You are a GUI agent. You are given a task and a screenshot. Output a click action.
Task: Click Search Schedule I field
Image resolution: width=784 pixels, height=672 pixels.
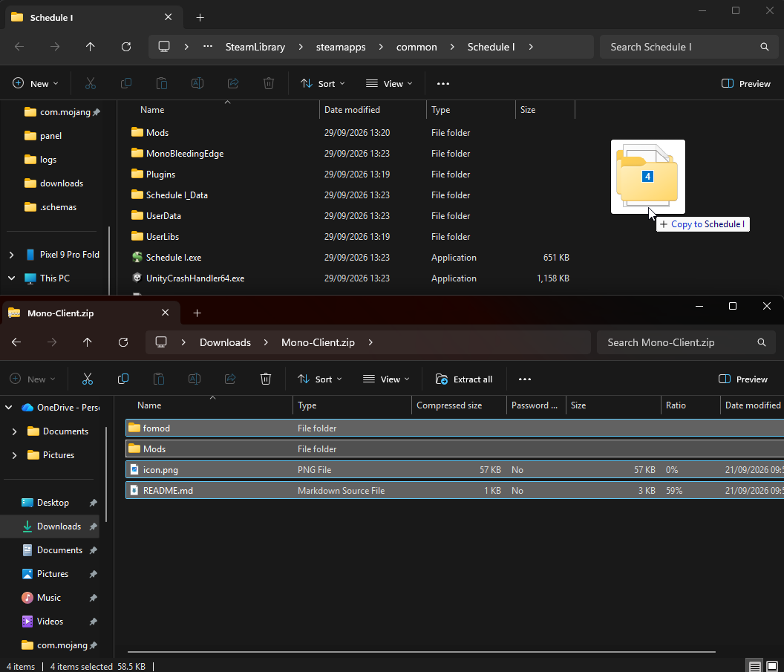point(689,47)
